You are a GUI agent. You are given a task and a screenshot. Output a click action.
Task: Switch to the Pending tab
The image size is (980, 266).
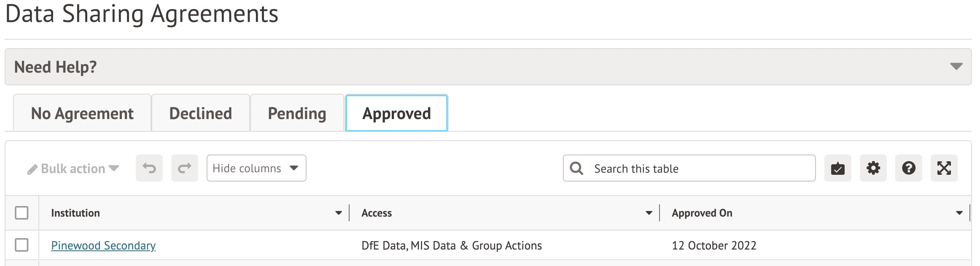(x=297, y=113)
